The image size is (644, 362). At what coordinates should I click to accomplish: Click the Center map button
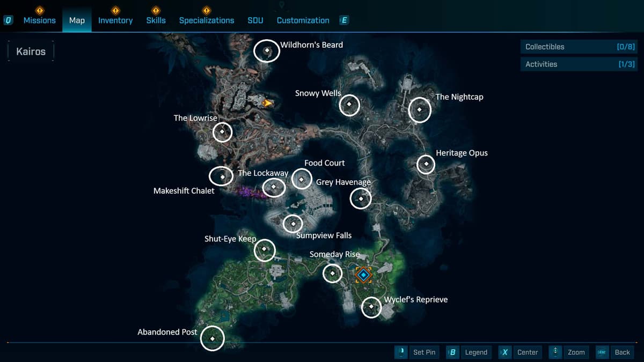521,352
